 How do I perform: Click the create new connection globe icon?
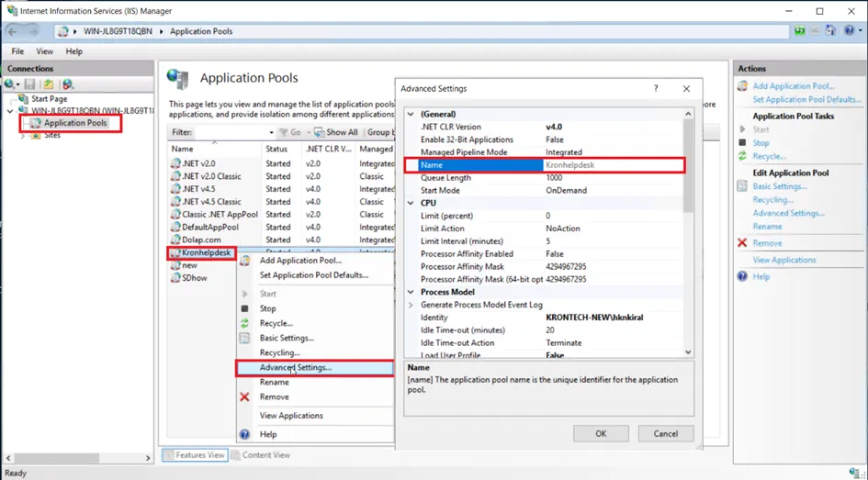(x=9, y=84)
